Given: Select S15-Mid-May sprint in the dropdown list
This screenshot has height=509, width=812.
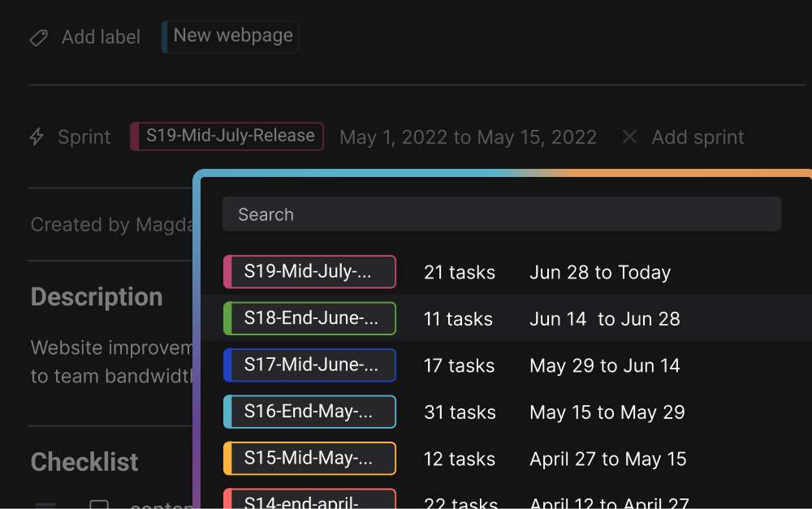Looking at the screenshot, I should pos(309,459).
